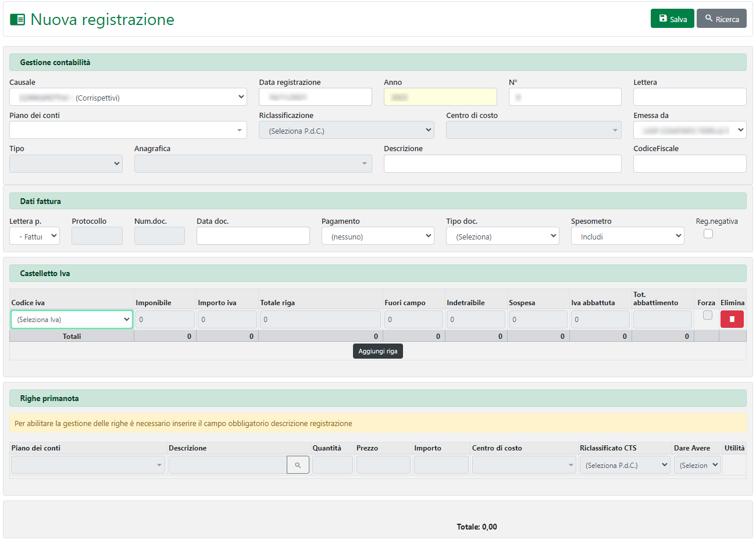Open the Spesometro dropdown
This screenshot has width=756, height=540.
pyautogui.click(x=627, y=236)
